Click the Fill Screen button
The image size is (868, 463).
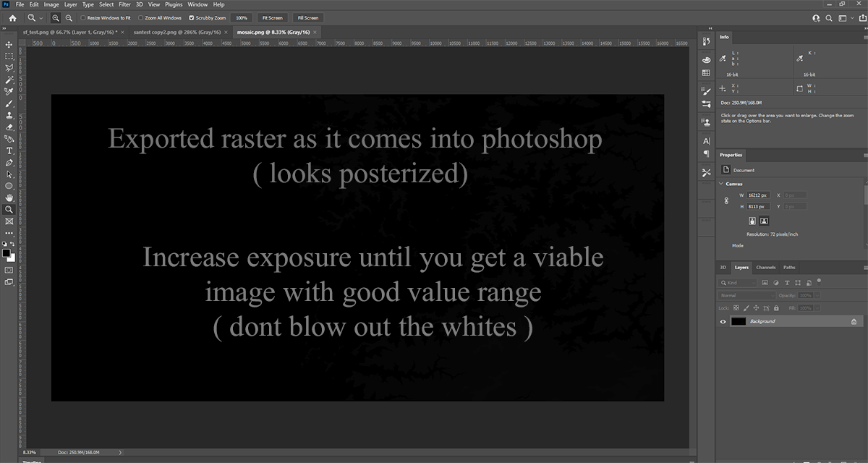(307, 17)
